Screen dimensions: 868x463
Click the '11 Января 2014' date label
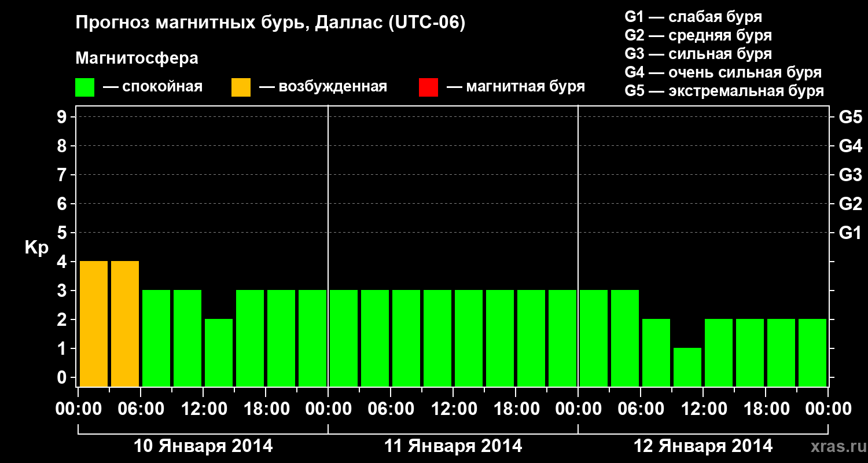pos(453,446)
